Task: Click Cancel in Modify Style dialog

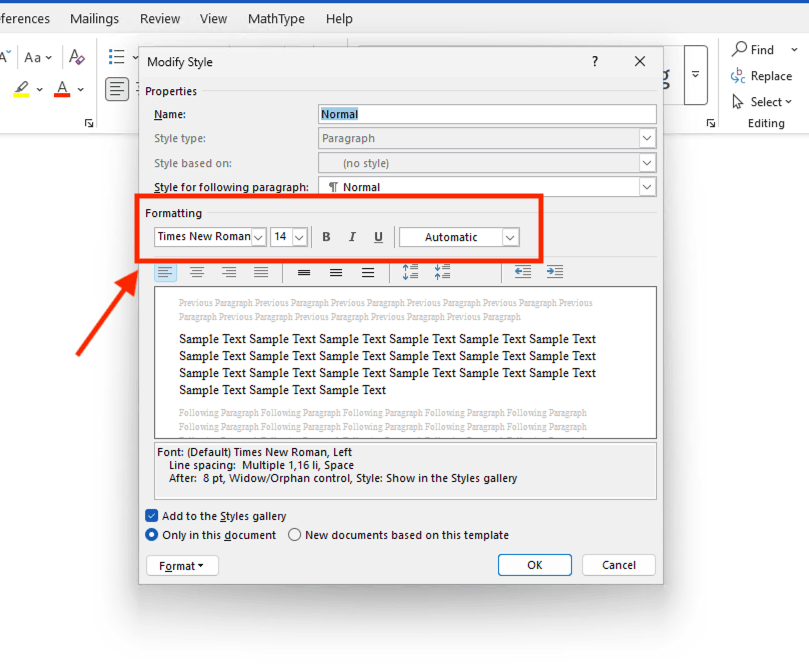Action: [x=619, y=565]
